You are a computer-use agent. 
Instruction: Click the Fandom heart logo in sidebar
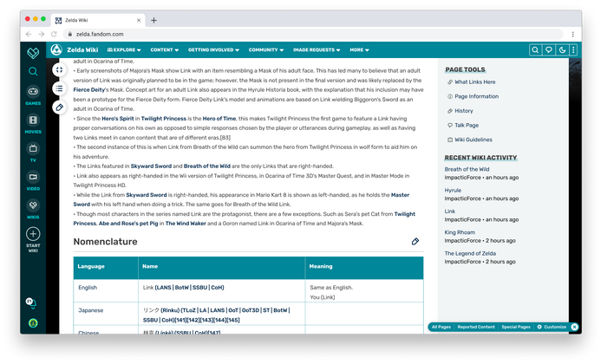33,53
